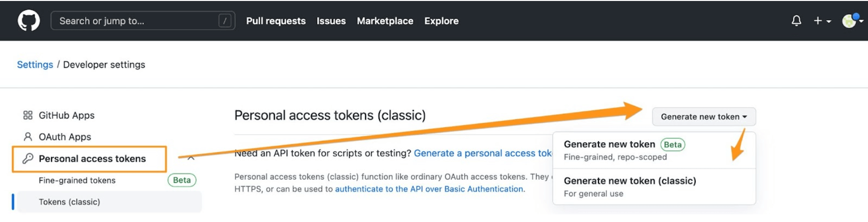Open the dropdown arrow beside the plus icon
Screen dimensions: 868x222
(x=829, y=22)
